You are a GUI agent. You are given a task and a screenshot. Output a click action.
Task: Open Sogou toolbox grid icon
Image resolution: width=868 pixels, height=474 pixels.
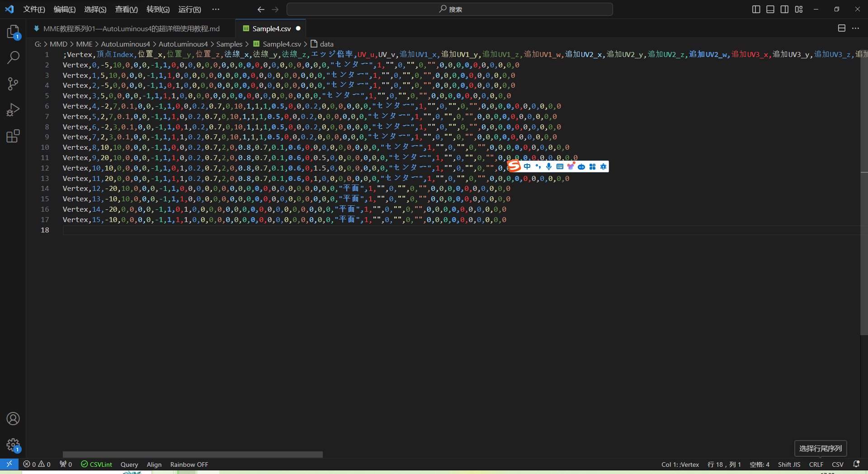pos(592,166)
